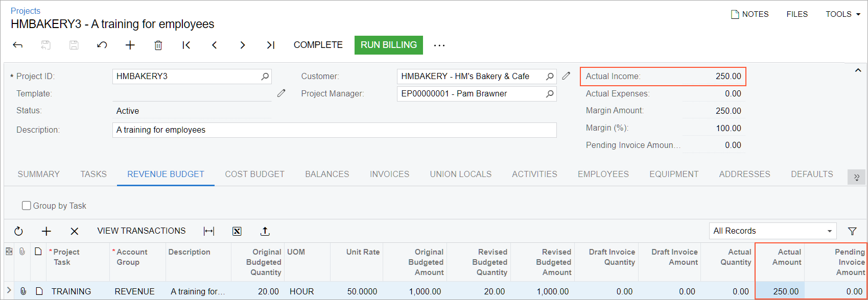Export revenue budget grid to Excel
This screenshot has width=868, height=300.
[237, 231]
